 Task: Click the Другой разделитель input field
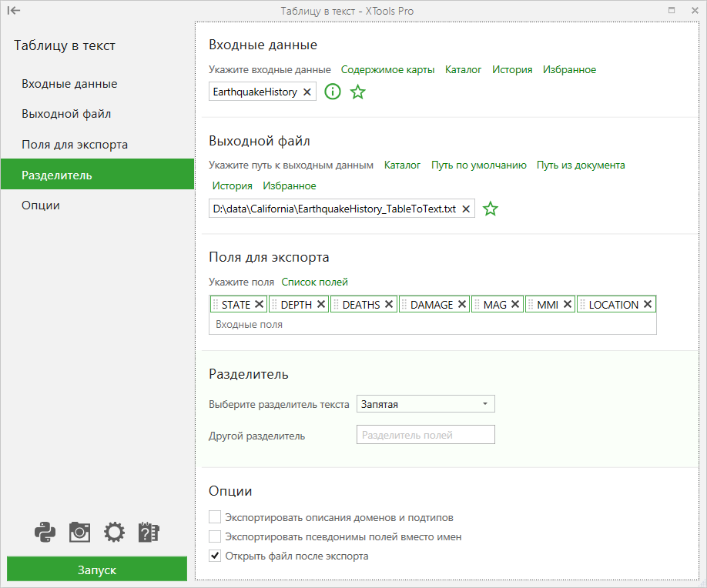(x=425, y=435)
